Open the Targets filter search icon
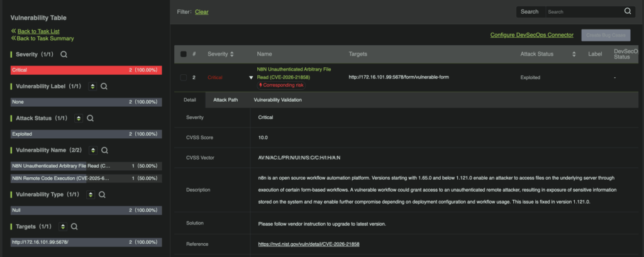 tap(74, 227)
